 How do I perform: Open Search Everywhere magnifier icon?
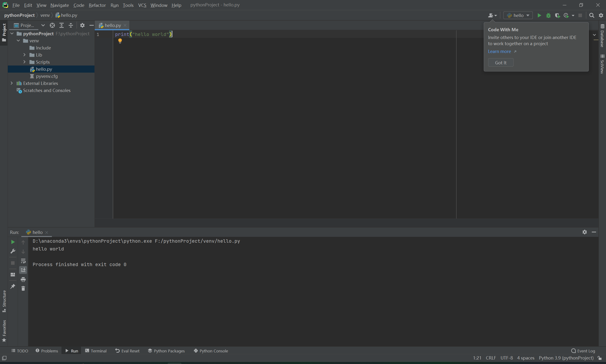(x=592, y=15)
